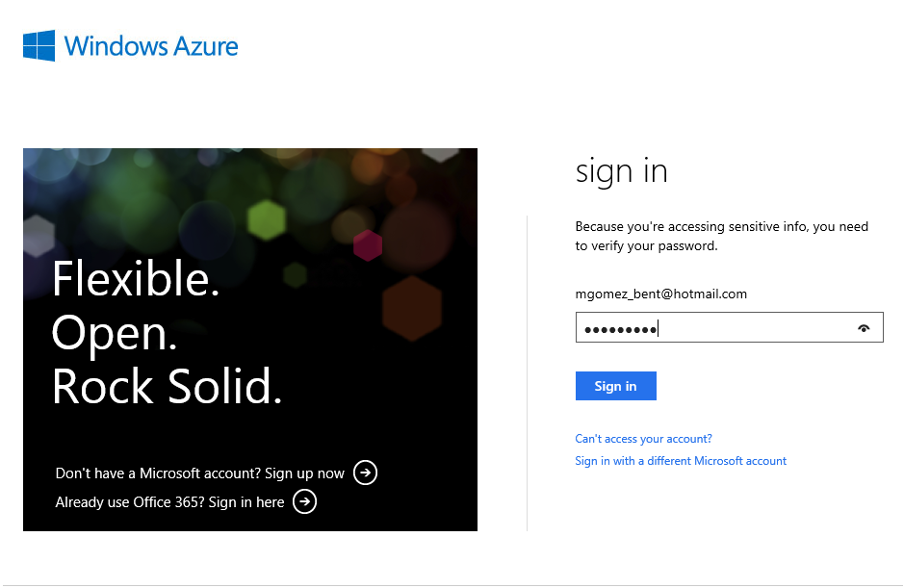The width and height of the screenshot is (904, 588).
Task: Toggle password reveal eye icon
Action: coord(863,328)
